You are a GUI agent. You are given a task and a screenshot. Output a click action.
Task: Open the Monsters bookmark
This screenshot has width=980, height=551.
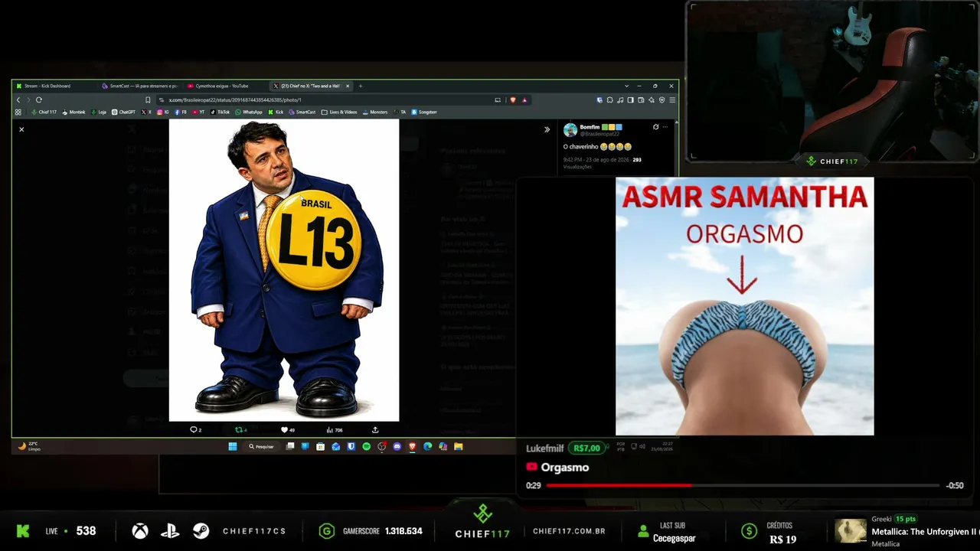point(375,112)
